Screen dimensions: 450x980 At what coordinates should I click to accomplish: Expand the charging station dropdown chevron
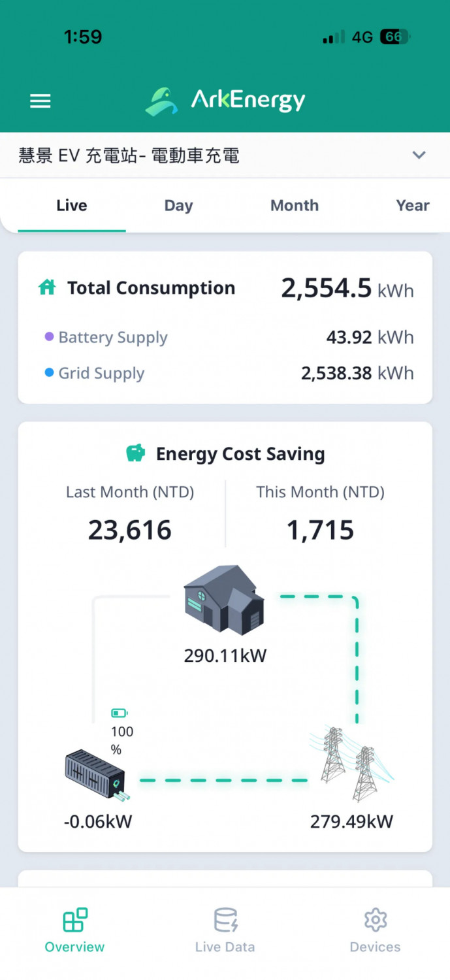[419, 155]
